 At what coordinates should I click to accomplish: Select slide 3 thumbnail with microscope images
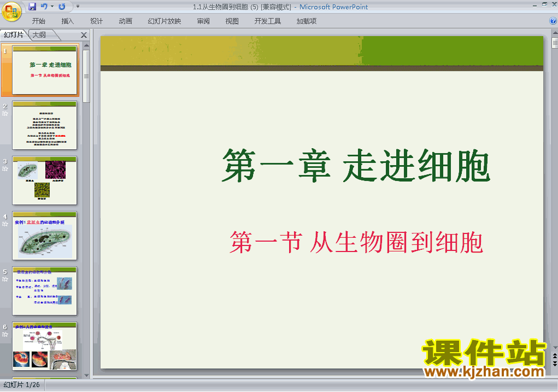click(44, 180)
